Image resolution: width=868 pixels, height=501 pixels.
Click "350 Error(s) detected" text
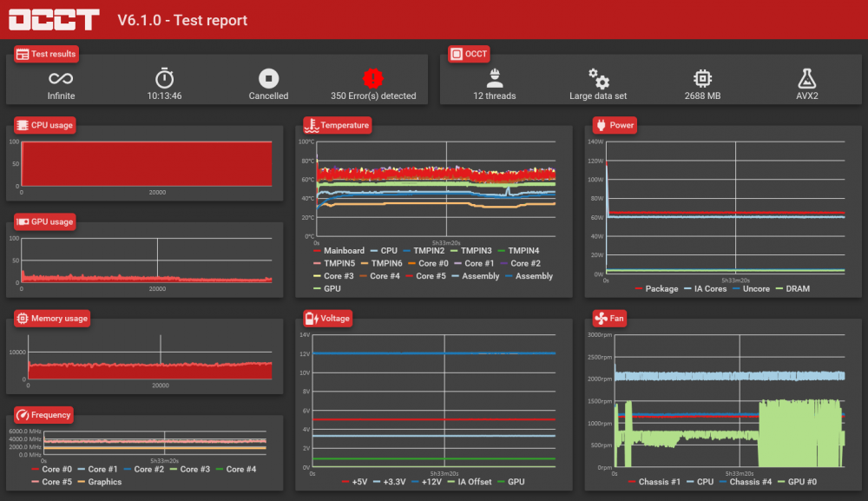point(373,96)
